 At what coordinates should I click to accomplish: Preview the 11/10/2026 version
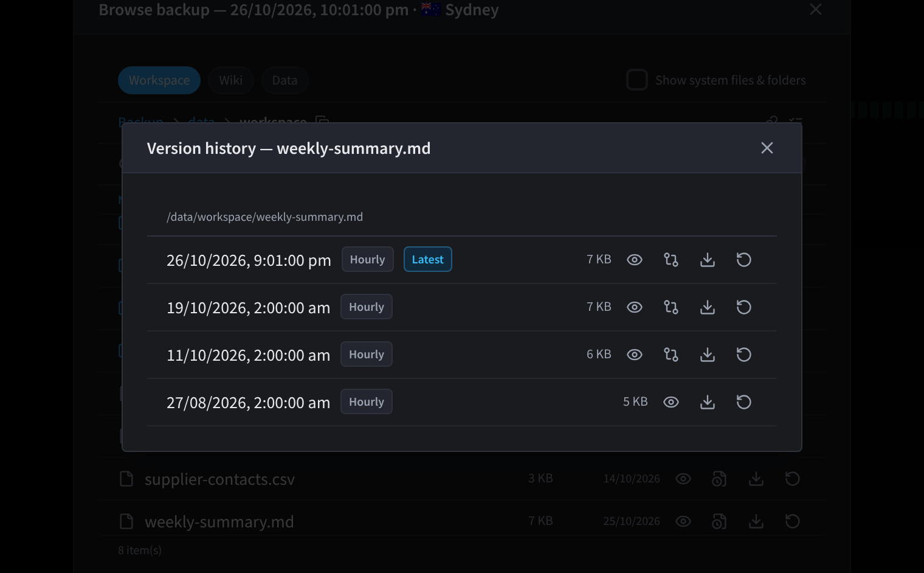click(635, 355)
